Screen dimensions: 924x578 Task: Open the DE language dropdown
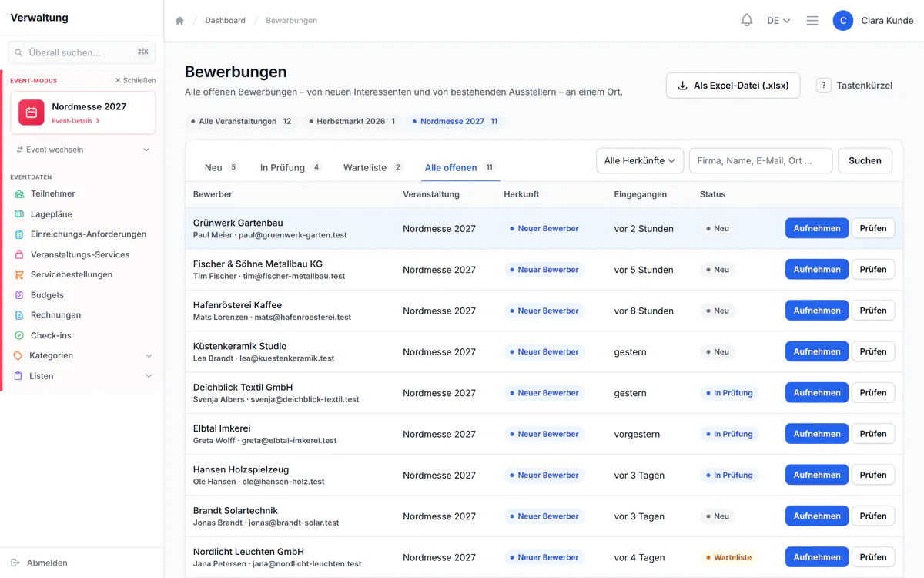pos(778,21)
